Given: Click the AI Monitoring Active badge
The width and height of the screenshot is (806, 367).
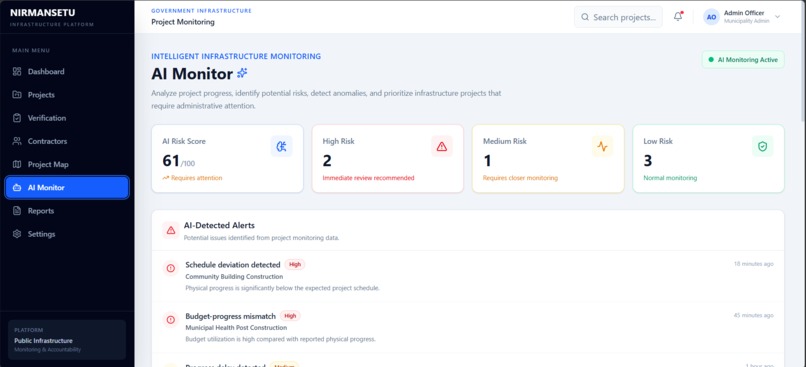Looking at the screenshot, I should [743, 60].
